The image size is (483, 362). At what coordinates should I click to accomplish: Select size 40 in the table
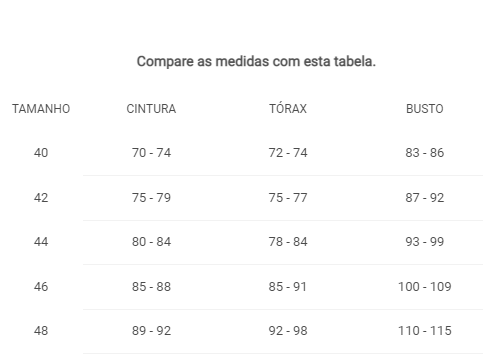[x=41, y=153]
